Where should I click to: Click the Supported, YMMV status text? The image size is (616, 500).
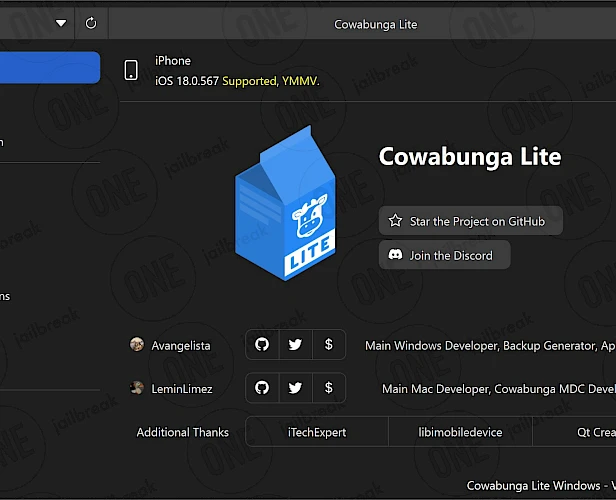(x=271, y=81)
